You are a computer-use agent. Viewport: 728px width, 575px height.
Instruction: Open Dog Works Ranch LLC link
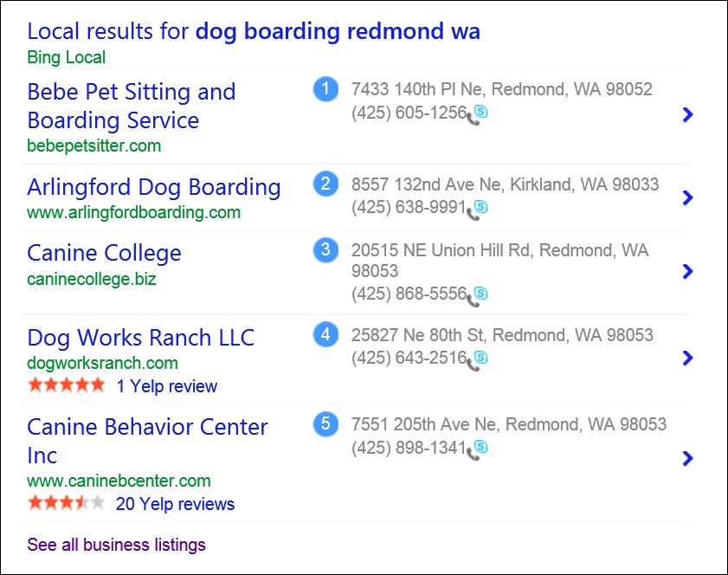click(x=141, y=338)
